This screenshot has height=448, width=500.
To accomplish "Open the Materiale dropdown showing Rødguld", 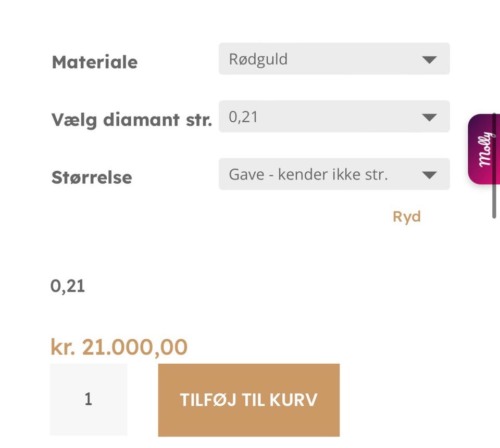I will tap(334, 59).
